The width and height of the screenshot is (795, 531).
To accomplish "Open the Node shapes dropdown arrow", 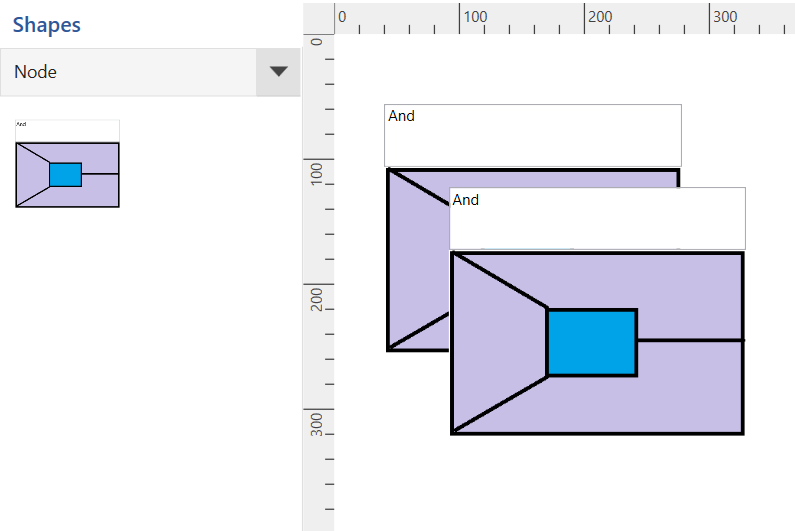I will point(279,72).
